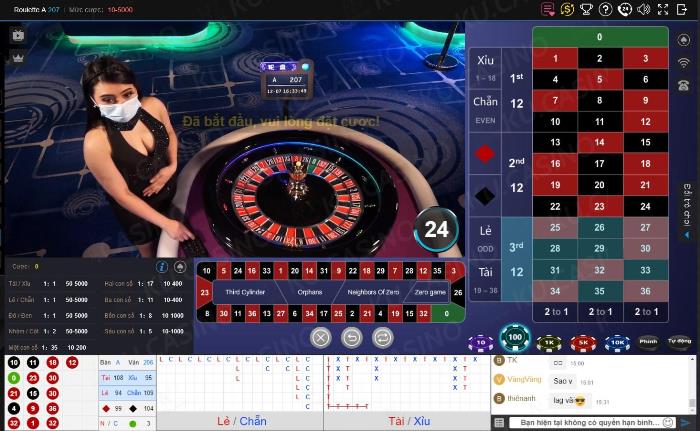Click the crown icon on video
This screenshot has width=700, height=431.
pos(18,57)
